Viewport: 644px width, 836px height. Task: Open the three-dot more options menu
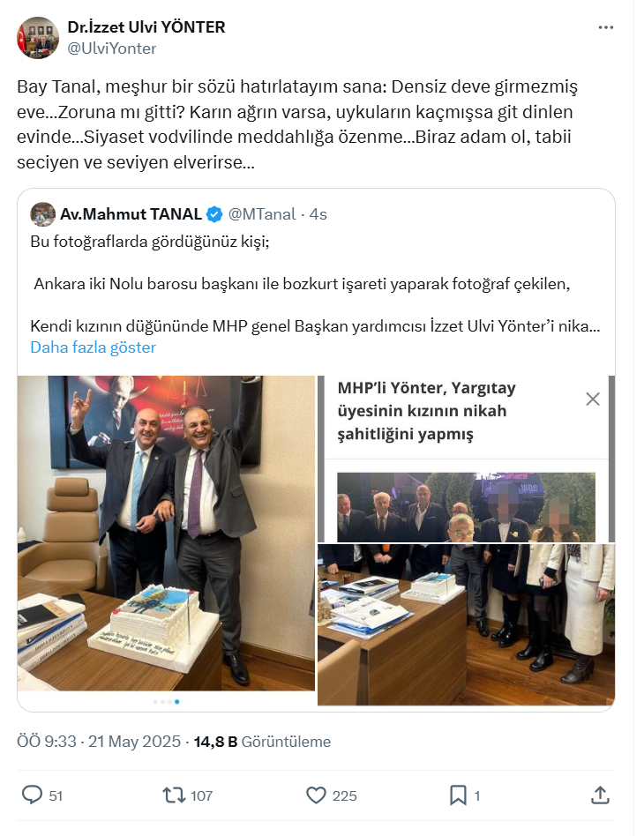pos(605,27)
